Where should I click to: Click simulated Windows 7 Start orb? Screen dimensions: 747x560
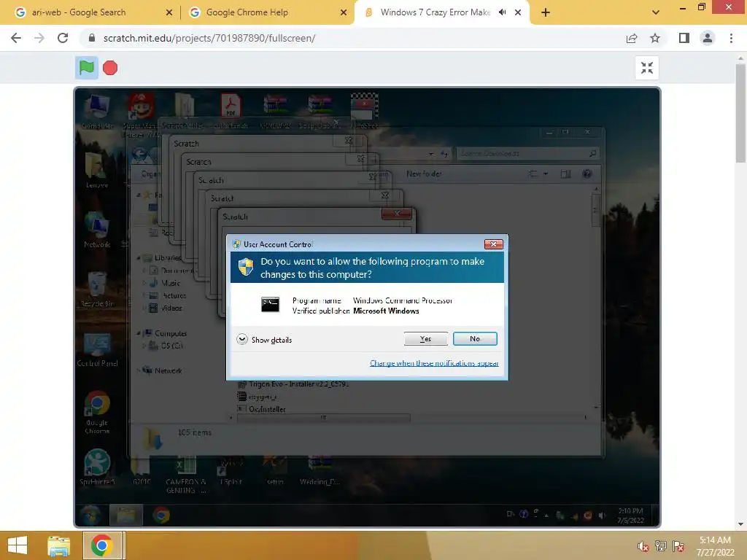90,516
